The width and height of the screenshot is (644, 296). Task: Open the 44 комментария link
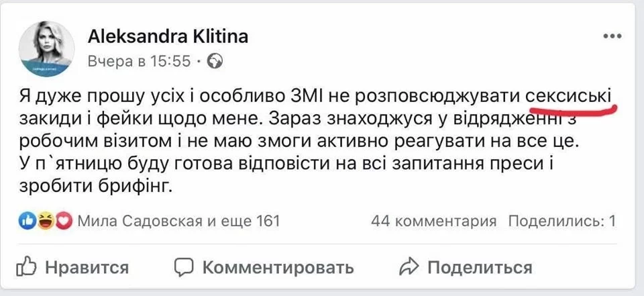(433, 221)
